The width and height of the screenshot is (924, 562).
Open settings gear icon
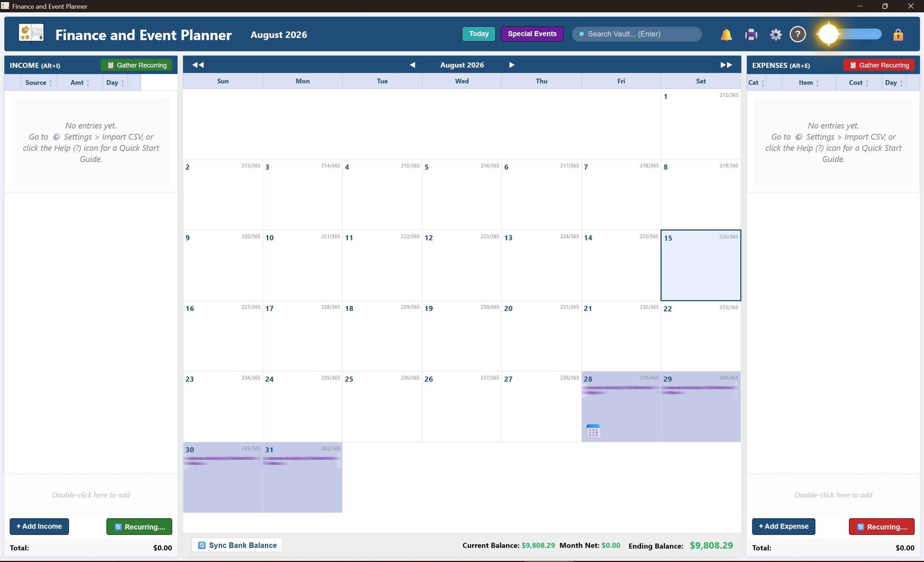776,35
